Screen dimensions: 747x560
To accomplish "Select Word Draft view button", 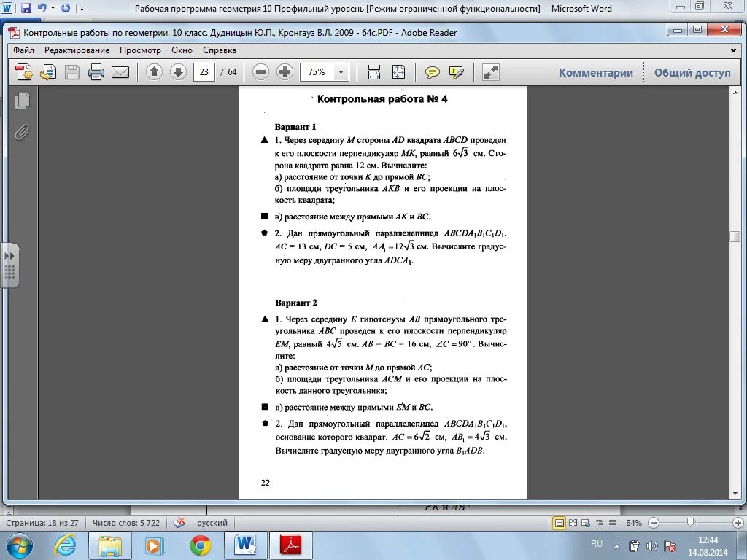I will 613,523.
